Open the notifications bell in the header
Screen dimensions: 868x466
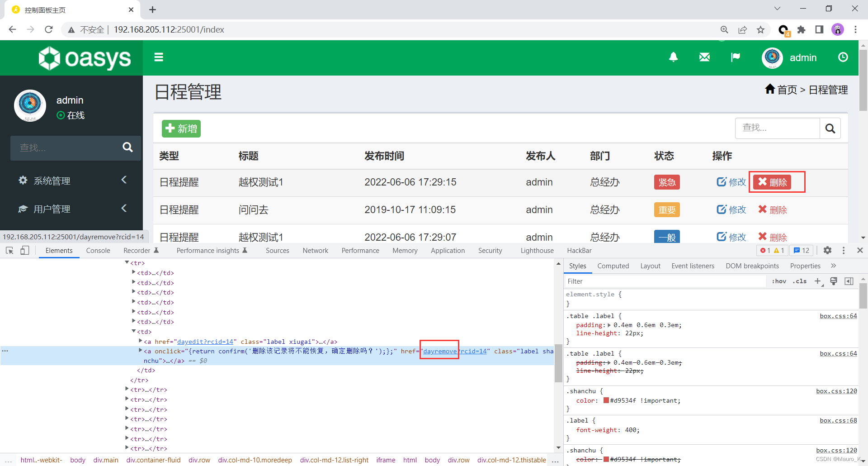pos(673,57)
